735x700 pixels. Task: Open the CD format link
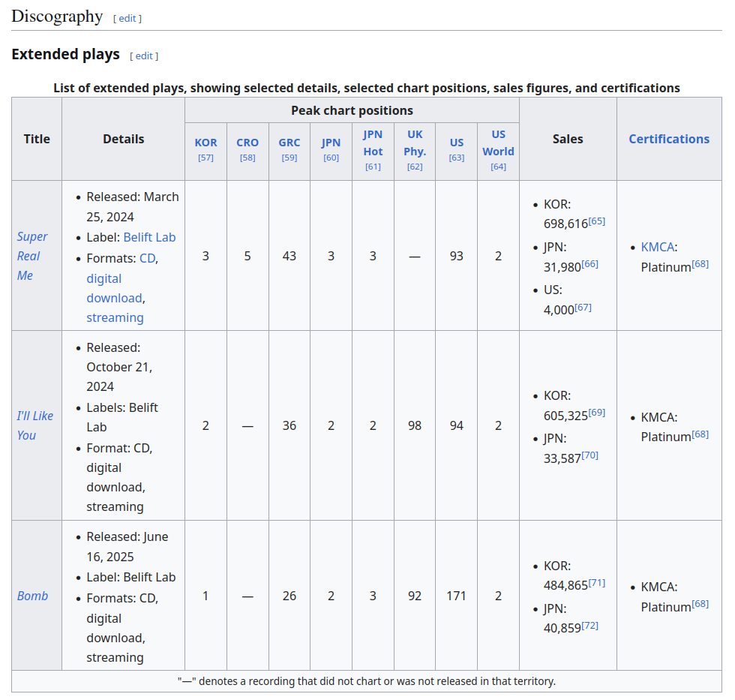pyautogui.click(x=147, y=258)
